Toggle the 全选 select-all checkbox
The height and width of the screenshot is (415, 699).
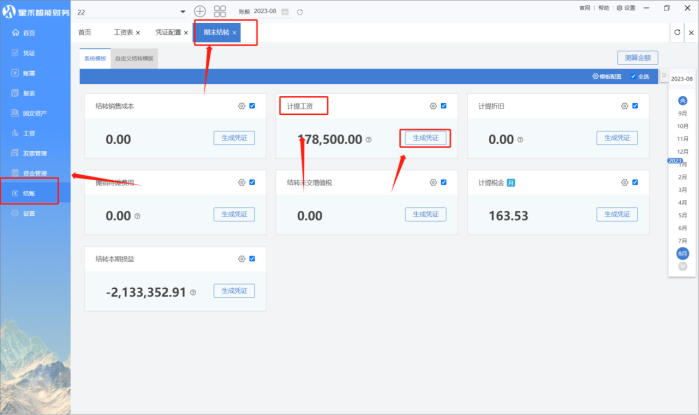coord(632,76)
